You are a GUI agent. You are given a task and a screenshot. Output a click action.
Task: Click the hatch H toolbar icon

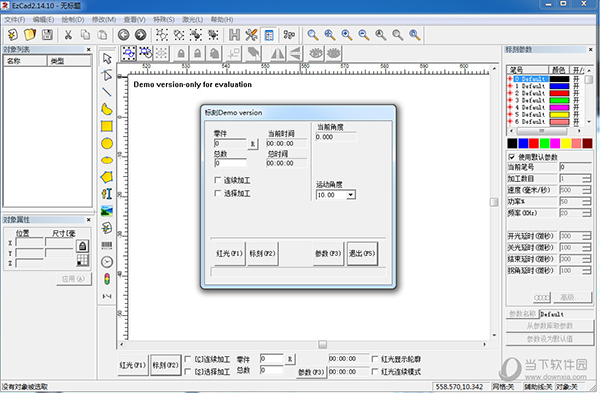[x=234, y=35]
